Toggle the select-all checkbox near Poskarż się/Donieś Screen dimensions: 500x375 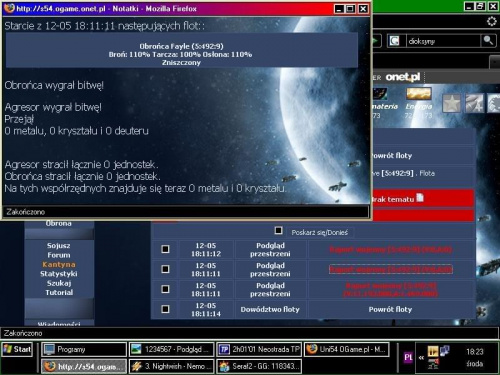[278, 230]
